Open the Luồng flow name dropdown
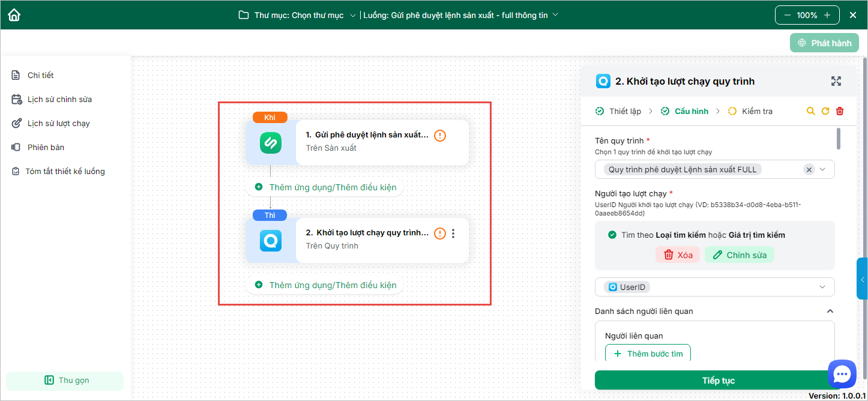 [555, 15]
